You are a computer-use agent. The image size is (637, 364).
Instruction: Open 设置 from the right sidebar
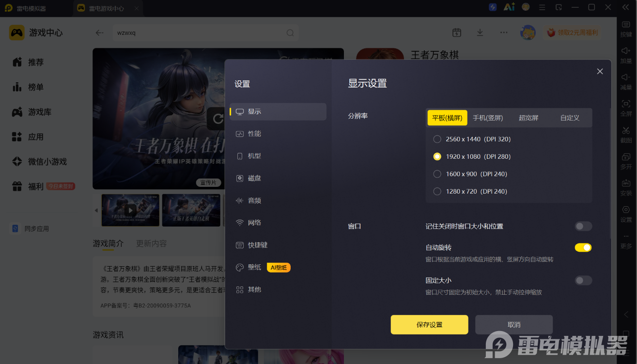[626, 214]
